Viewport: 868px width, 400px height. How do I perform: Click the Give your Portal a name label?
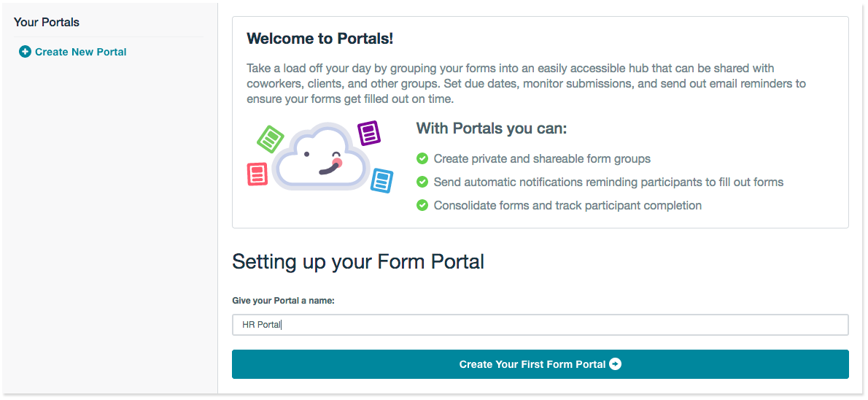coord(283,301)
